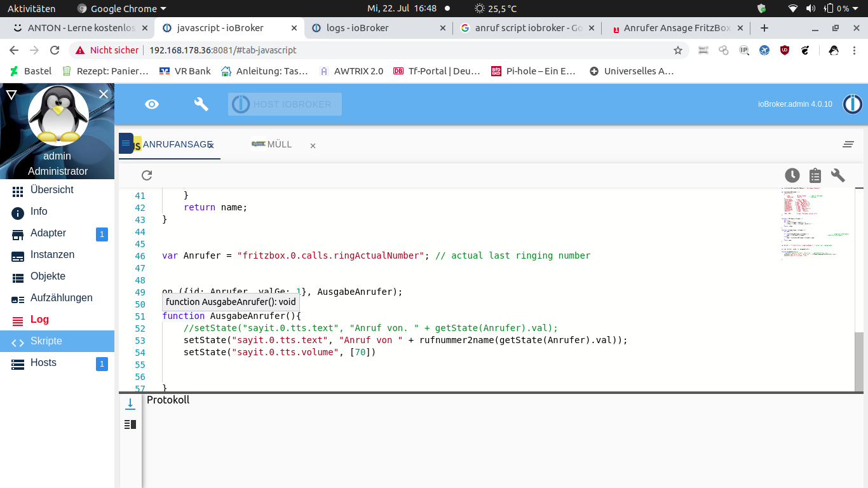Click the clock Mi, 22. Jul 16:48
868x488 pixels.
click(402, 8)
